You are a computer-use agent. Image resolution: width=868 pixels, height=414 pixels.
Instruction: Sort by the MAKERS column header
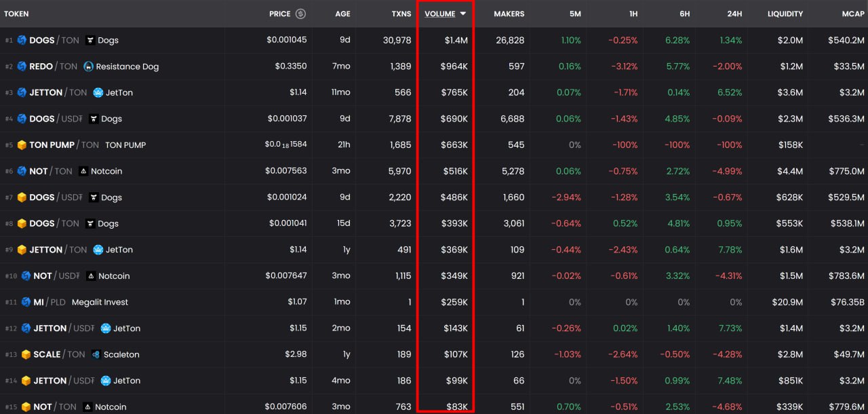point(509,14)
